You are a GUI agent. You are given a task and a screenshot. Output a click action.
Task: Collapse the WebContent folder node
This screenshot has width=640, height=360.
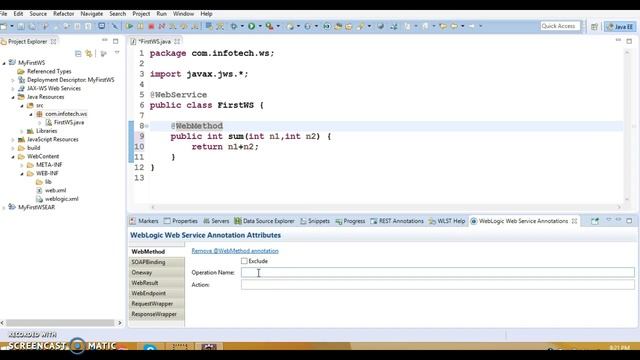coord(13,157)
